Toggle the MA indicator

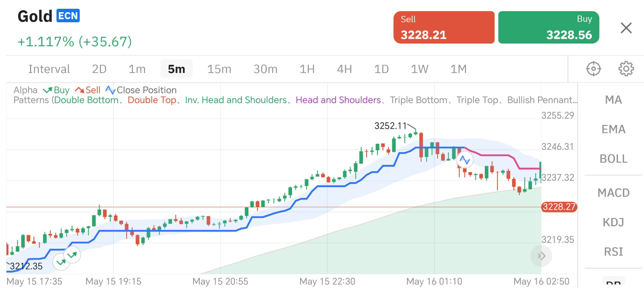pos(613,100)
